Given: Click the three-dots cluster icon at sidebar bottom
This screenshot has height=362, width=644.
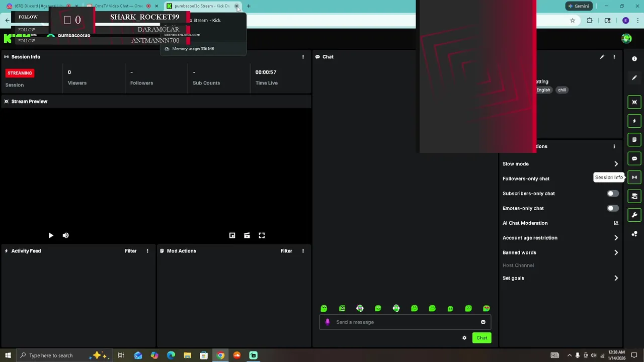Looking at the screenshot, I should (634, 234).
